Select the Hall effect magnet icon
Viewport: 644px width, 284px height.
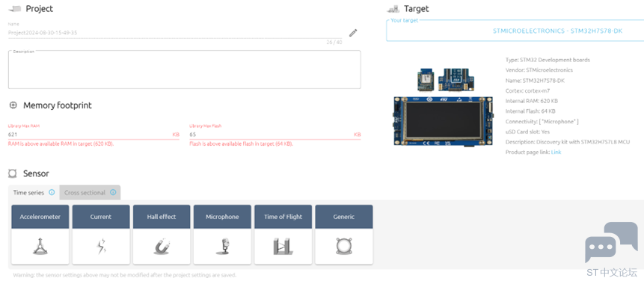[x=162, y=246]
